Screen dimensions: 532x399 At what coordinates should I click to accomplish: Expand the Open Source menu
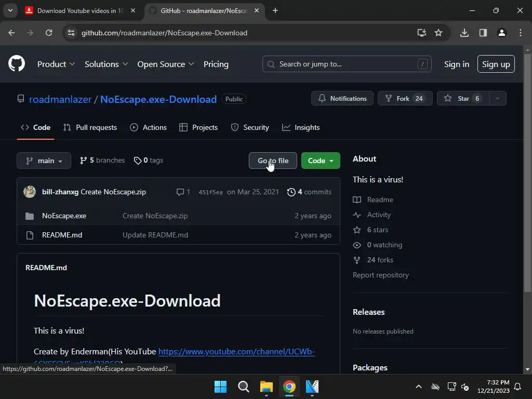(x=166, y=64)
